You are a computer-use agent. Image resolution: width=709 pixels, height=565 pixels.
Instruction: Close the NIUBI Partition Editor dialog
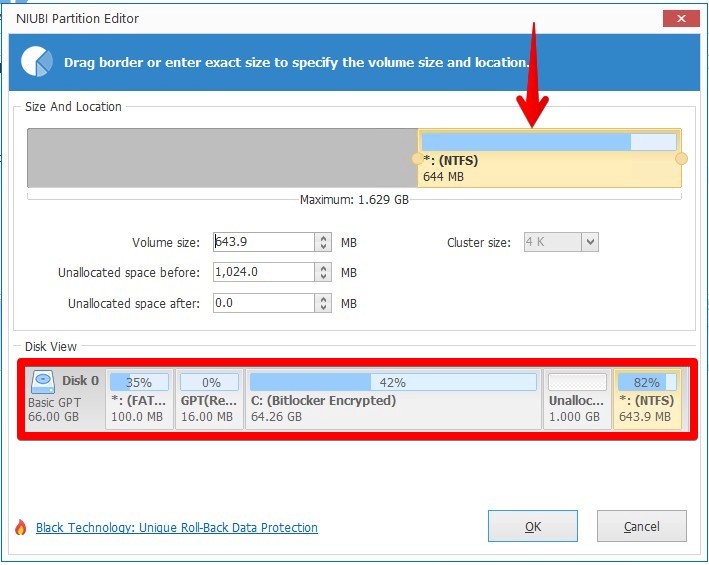tap(681, 19)
